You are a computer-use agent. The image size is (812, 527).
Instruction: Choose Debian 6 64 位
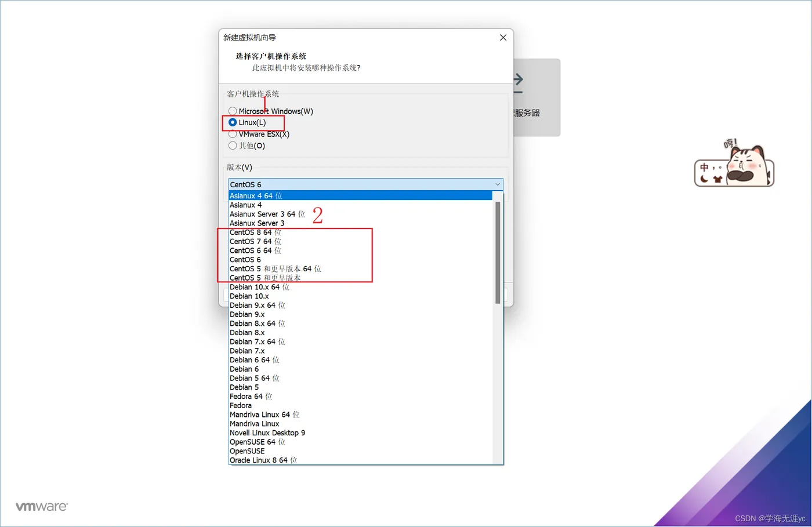pyautogui.click(x=360, y=360)
